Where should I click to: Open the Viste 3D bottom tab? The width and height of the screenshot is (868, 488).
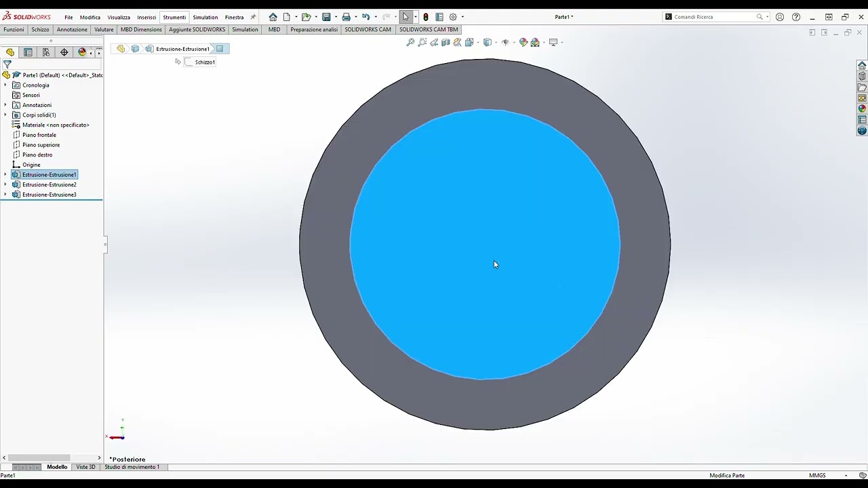coord(85,467)
